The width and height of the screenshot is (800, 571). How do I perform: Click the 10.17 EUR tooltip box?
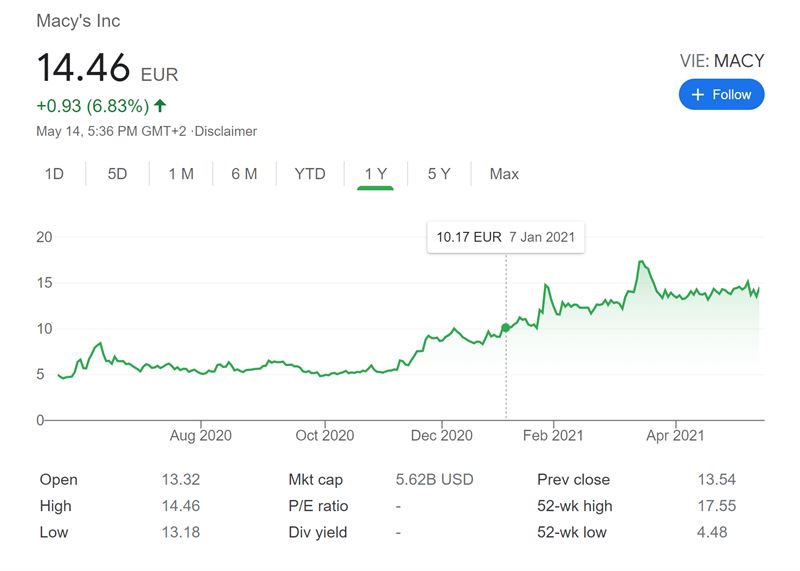(x=505, y=238)
